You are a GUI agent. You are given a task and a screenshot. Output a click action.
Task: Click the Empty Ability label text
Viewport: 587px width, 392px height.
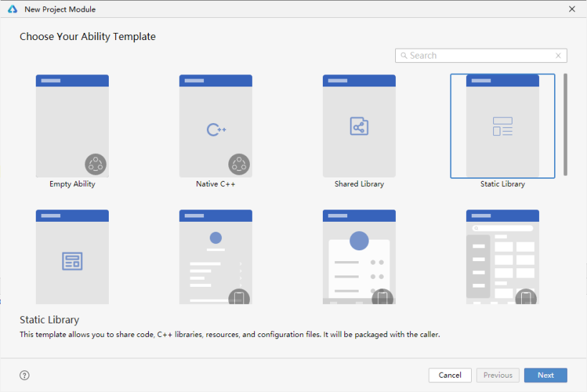click(x=72, y=184)
